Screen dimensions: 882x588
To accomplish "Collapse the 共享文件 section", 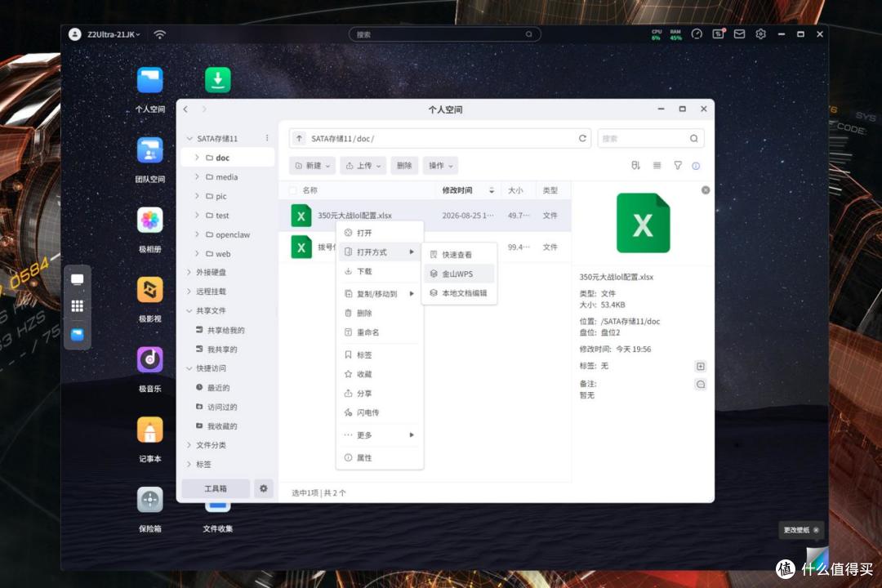I will click(189, 310).
